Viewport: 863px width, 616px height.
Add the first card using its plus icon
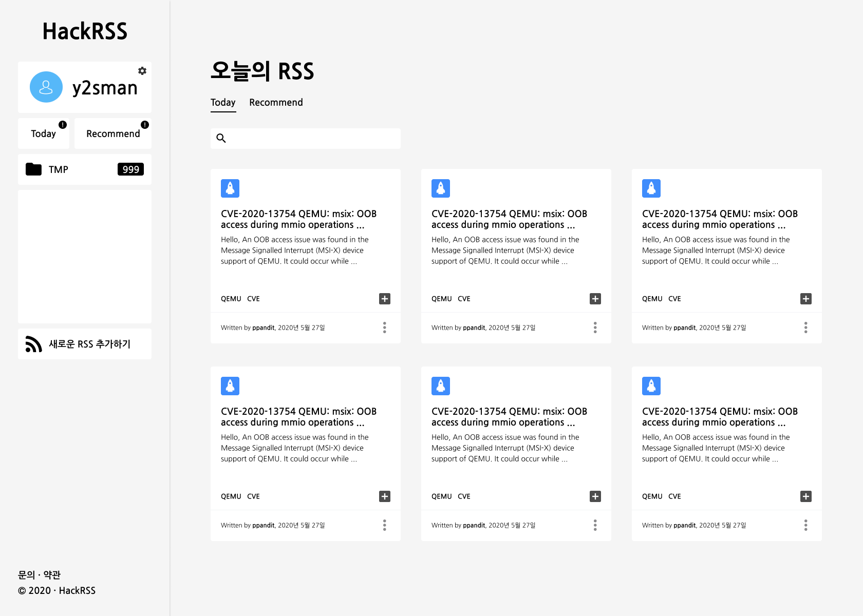pos(385,299)
